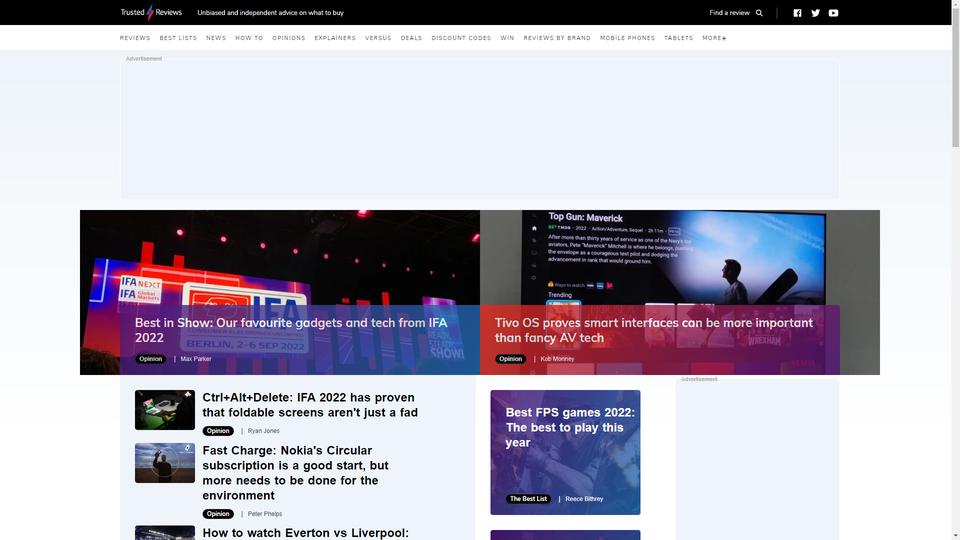The image size is (960, 540).
Task: Go to Deals page
Action: pyautogui.click(x=411, y=38)
